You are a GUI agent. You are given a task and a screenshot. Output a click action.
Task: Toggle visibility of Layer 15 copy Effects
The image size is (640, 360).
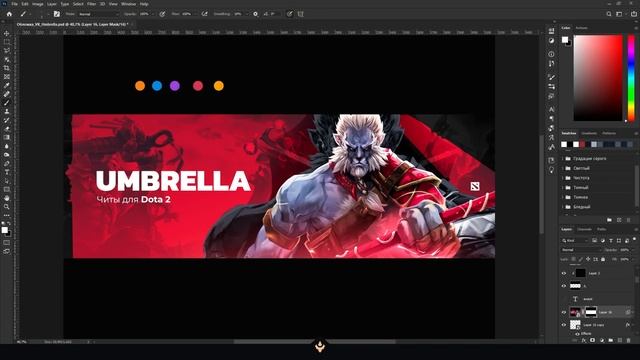[x=578, y=334]
